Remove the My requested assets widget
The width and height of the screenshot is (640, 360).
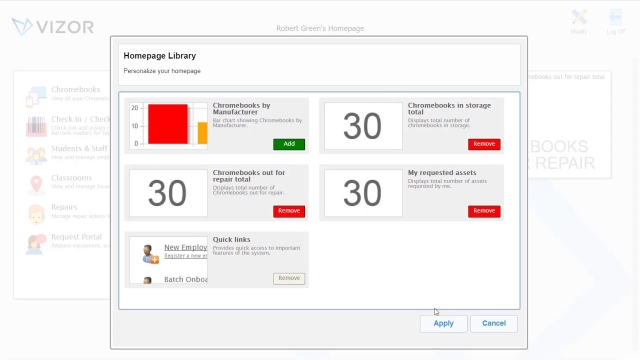click(x=484, y=211)
